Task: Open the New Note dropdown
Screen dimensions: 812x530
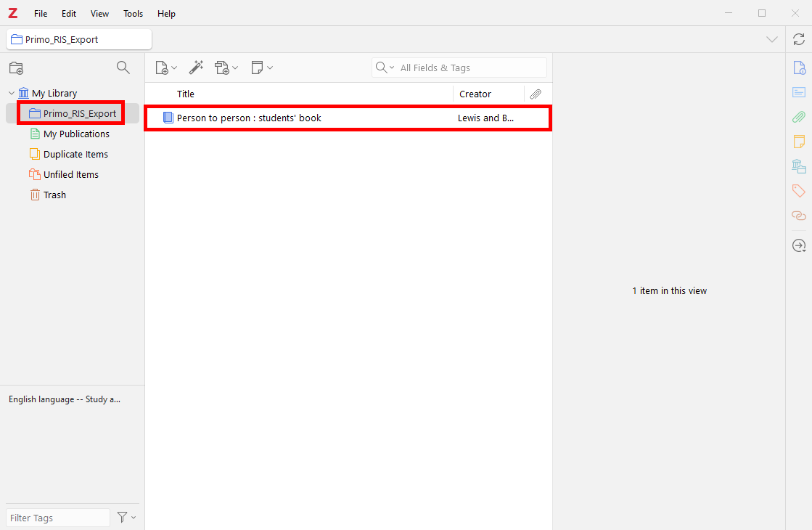Action: (262, 68)
